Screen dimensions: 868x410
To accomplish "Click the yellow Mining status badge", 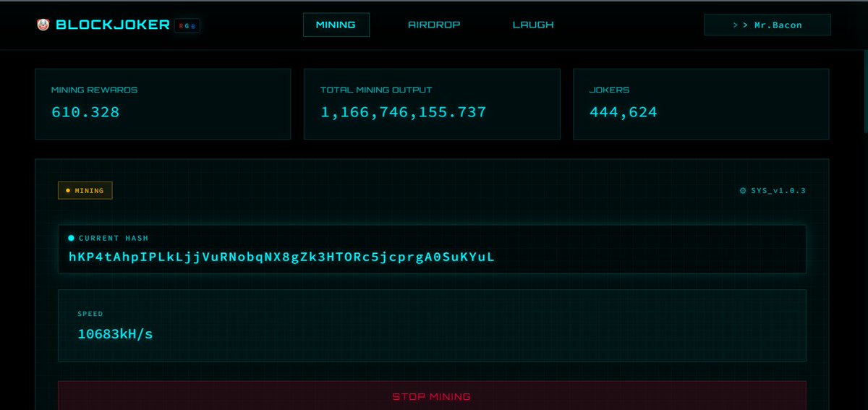I will [85, 190].
